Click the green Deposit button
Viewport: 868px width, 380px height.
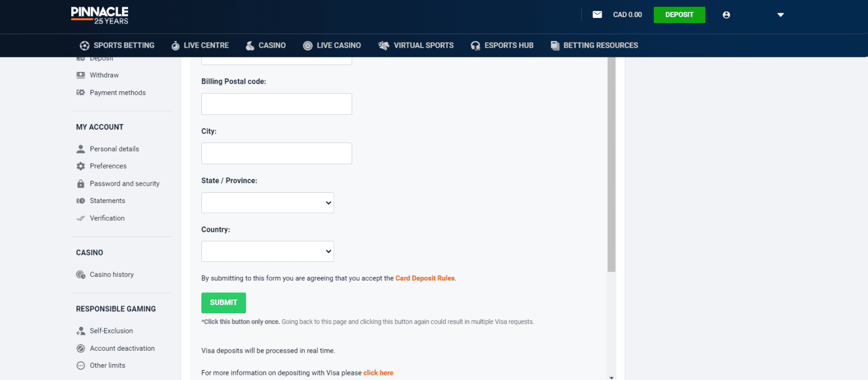(x=679, y=15)
